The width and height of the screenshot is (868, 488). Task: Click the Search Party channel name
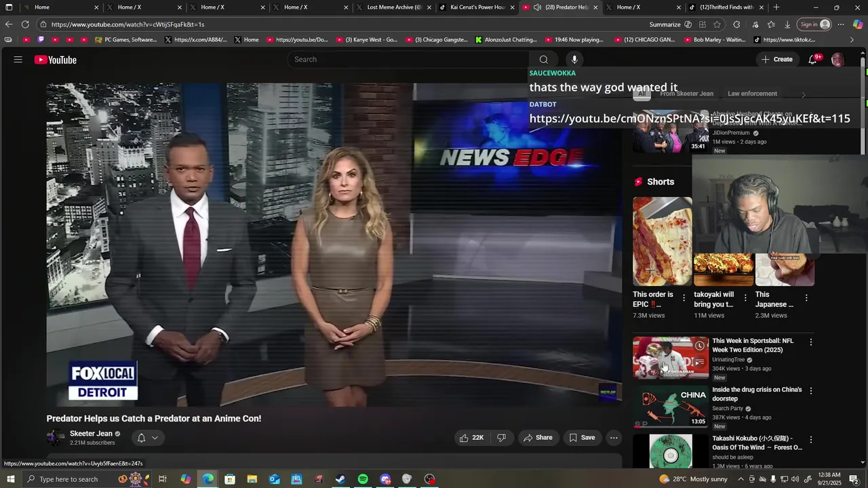click(728, 409)
